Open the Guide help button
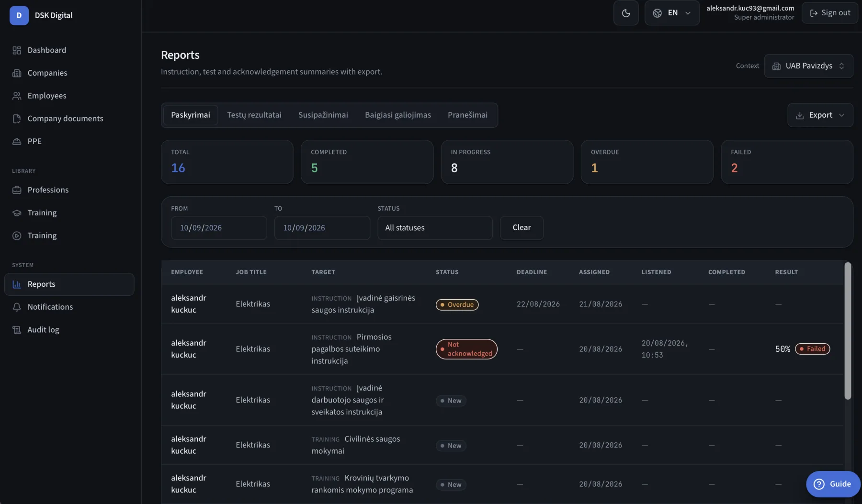Image resolution: width=862 pixels, height=504 pixels. 833,484
